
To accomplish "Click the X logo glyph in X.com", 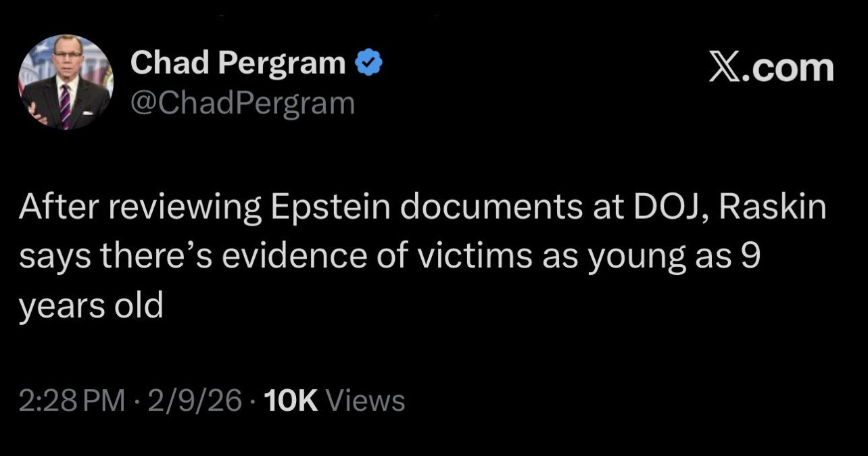I will [725, 68].
